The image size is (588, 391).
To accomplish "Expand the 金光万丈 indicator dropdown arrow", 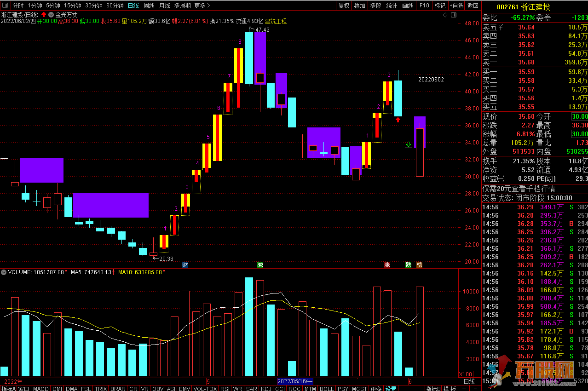I will pyautogui.click(x=51, y=15).
